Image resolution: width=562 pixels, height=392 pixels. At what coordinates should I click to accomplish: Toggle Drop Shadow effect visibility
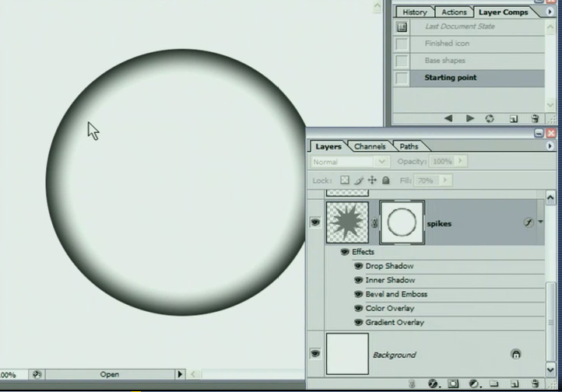point(359,266)
